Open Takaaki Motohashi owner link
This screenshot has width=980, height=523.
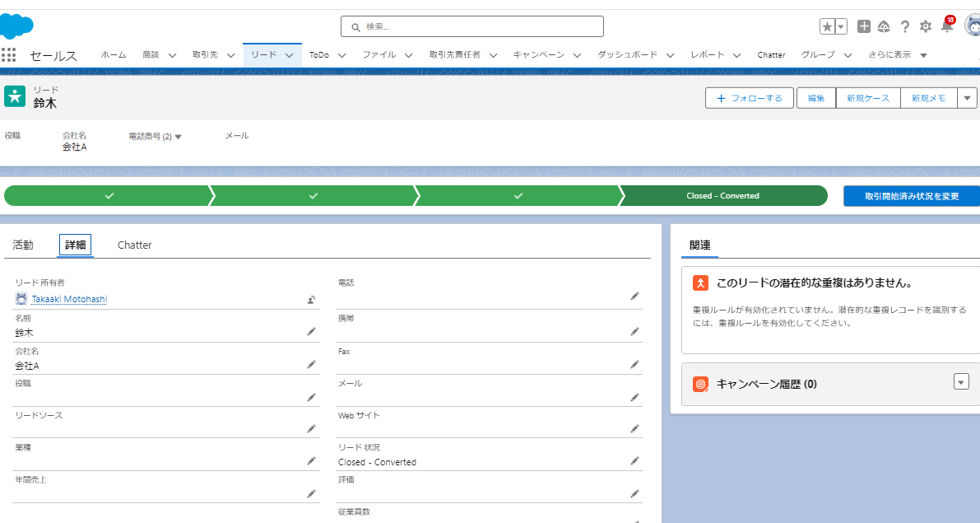pyautogui.click(x=69, y=299)
